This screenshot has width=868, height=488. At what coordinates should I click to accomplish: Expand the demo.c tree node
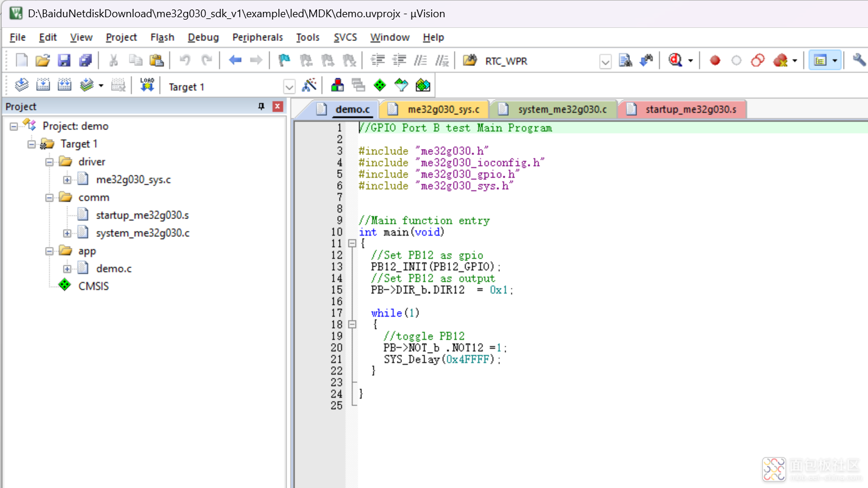click(x=67, y=268)
